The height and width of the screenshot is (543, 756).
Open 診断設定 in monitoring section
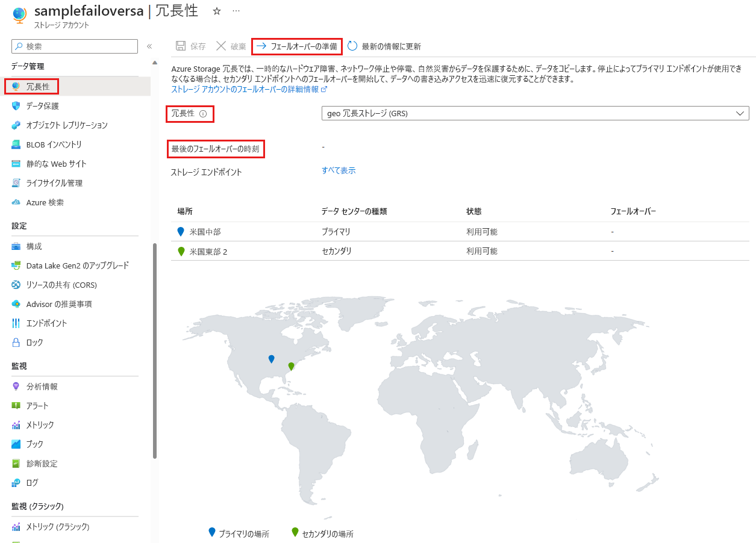tap(42, 464)
